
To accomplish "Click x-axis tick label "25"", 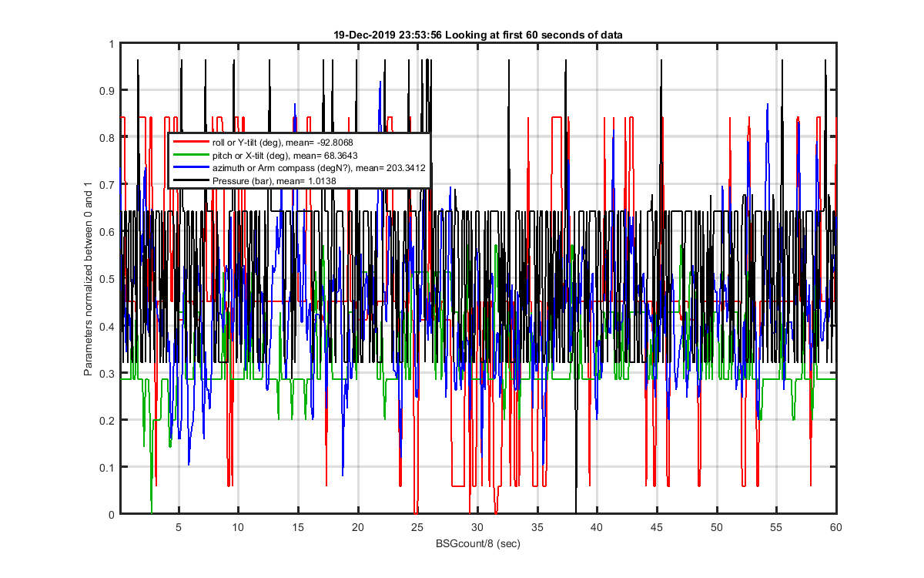I will (417, 527).
